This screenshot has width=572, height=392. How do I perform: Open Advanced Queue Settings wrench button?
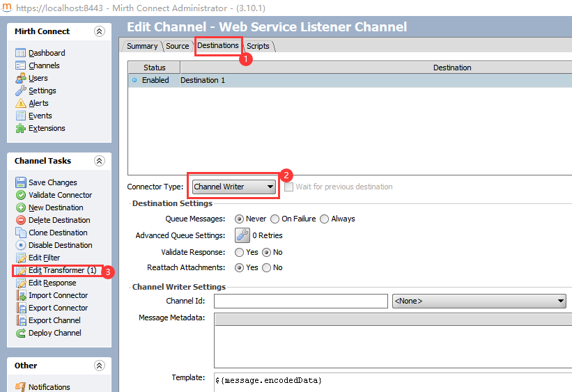(242, 235)
